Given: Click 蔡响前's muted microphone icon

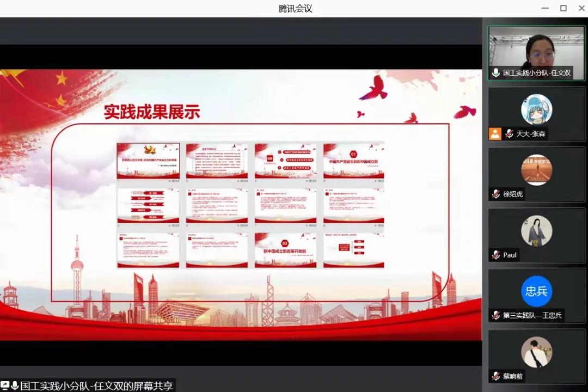Looking at the screenshot, I should 495,376.
